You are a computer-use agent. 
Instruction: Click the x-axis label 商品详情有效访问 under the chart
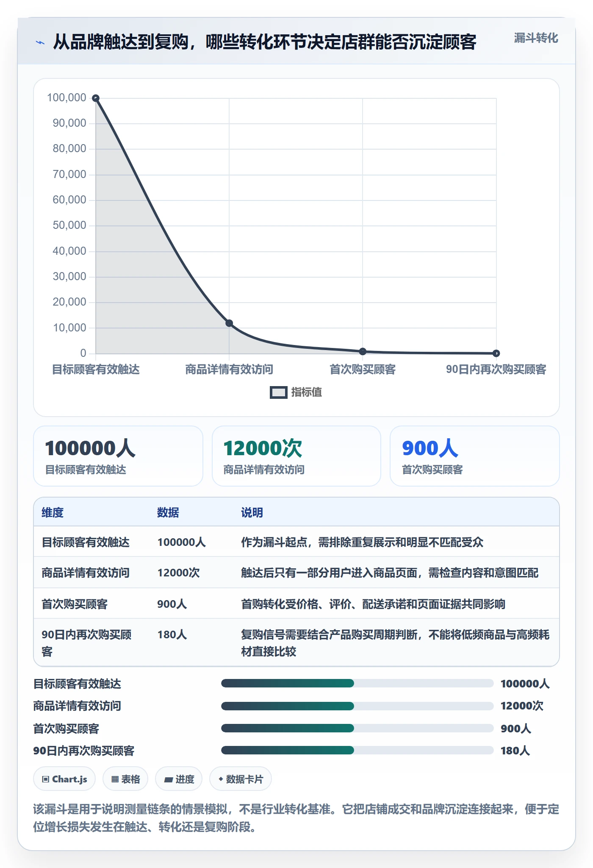[x=229, y=369]
